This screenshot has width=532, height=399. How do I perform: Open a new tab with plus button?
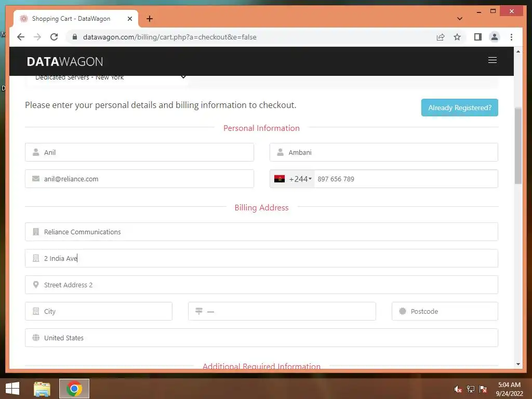[150, 19]
